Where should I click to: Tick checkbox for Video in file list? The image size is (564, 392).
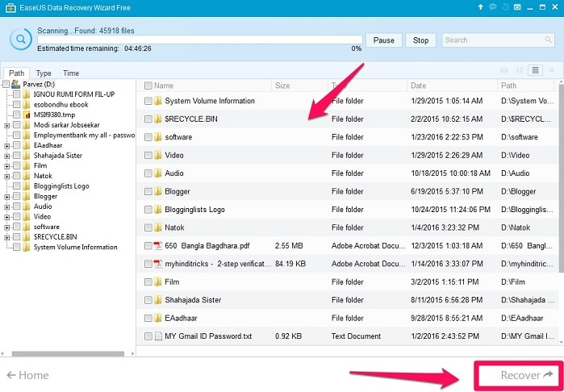[x=148, y=155]
